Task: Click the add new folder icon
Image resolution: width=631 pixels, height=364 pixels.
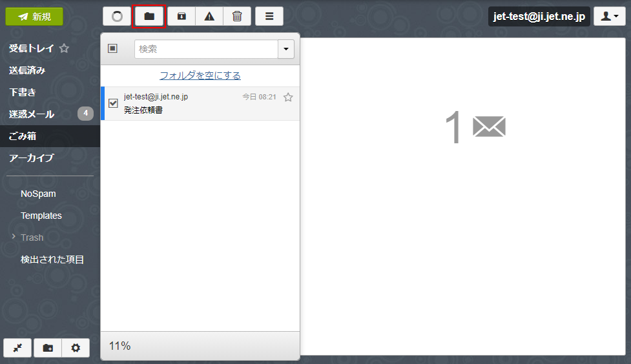Action: [48, 348]
